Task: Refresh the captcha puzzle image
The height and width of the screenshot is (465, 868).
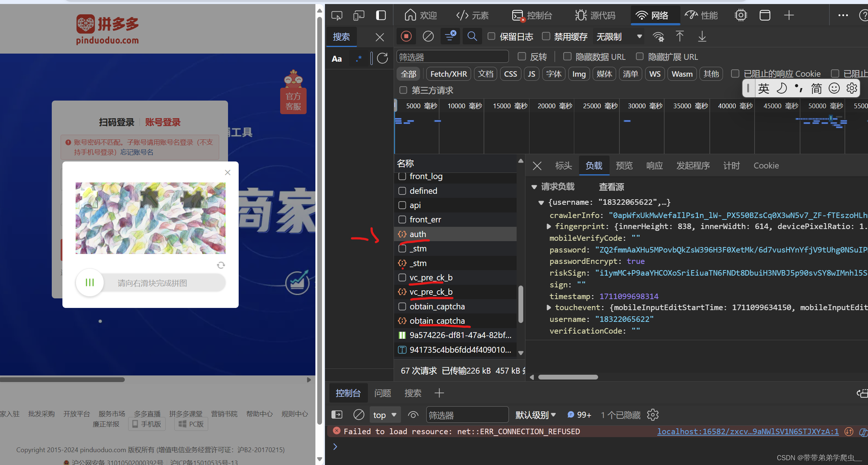Action: click(221, 265)
